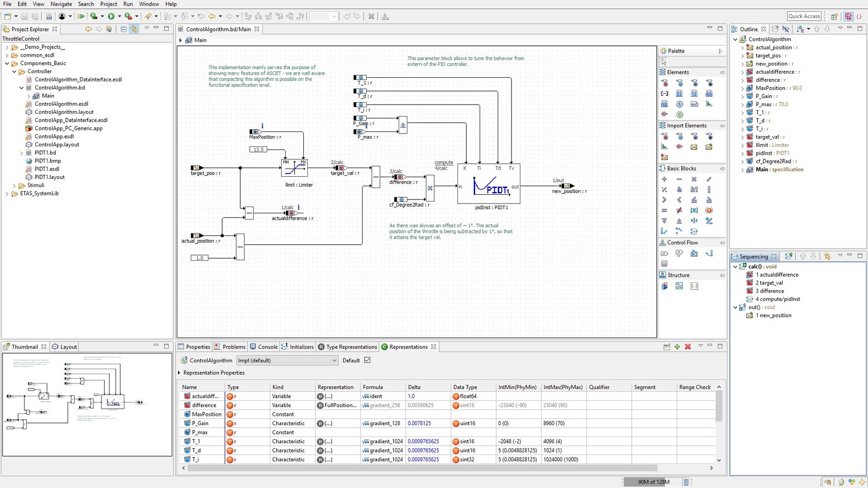Viewport: 868px width, 488px height.
Task: Open the Impl (default) implementation dropdown
Action: pos(287,360)
